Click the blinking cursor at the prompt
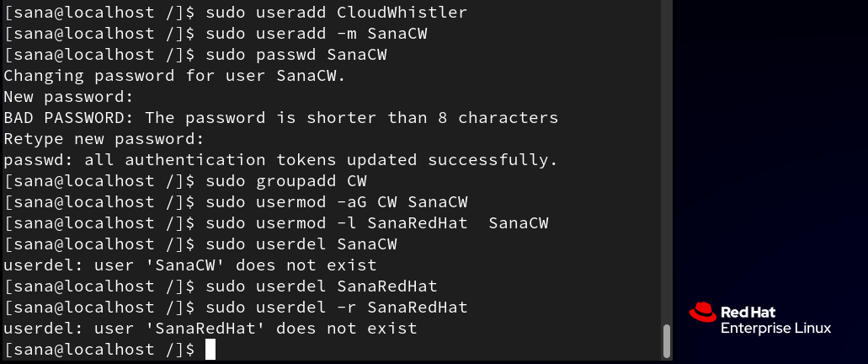 tap(210, 350)
